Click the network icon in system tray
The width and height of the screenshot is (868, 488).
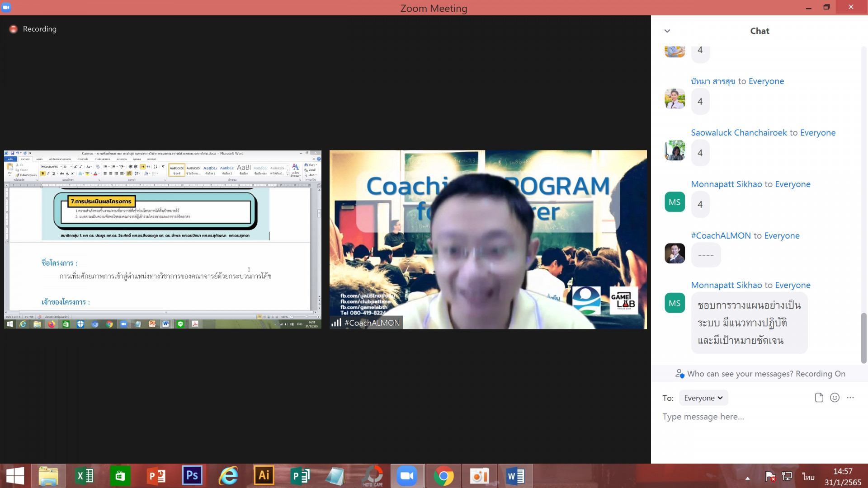[787, 476]
